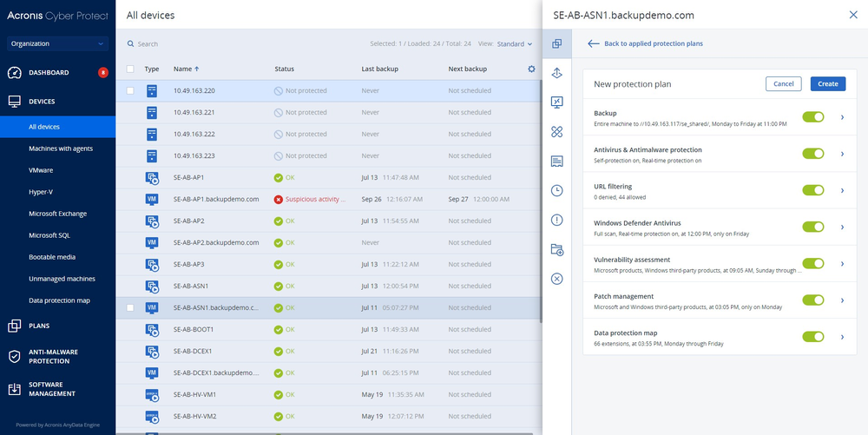The image size is (868, 435).
Task: Turn off Vulnerability assessment switch
Action: pos(813,263)
